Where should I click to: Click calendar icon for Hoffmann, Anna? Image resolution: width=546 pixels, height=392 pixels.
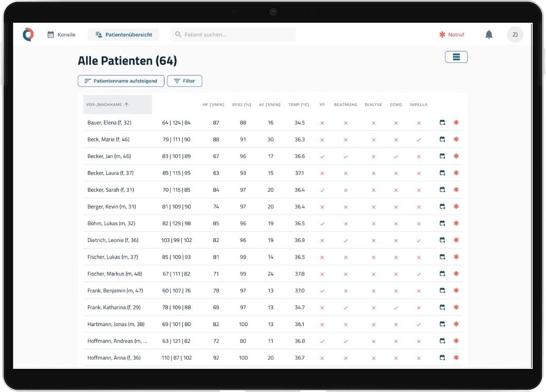(x=442, y=358)
